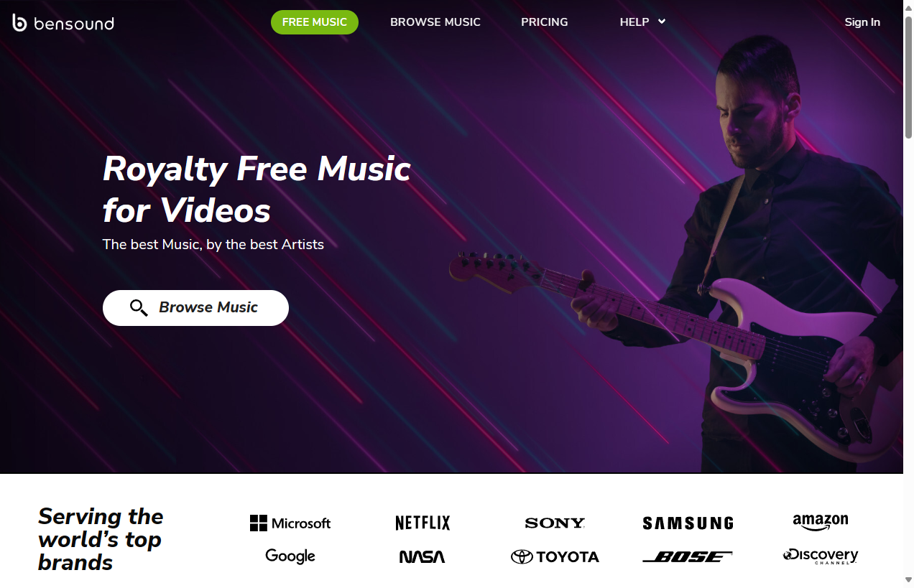
Task: Click the magnifier icon in Browse Music button
Action: [x=139, y=308]
